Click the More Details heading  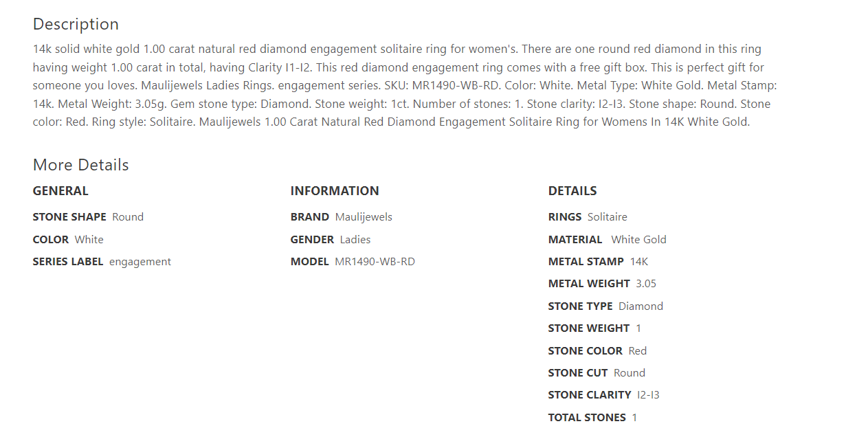[x=80, y=165]
